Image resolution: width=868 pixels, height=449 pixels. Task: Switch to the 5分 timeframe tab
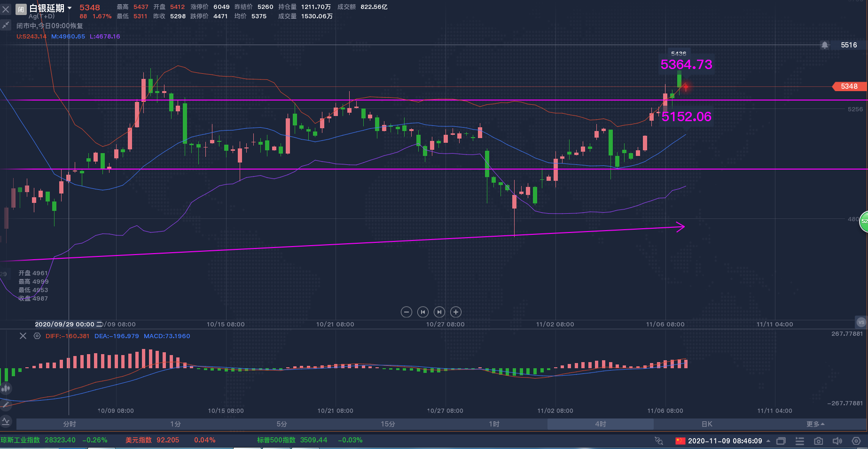pyautogui.click(x=282, y=424)
